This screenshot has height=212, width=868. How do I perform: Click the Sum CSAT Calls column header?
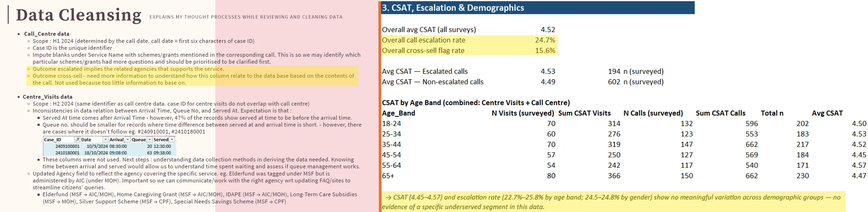tap(721, 113)
